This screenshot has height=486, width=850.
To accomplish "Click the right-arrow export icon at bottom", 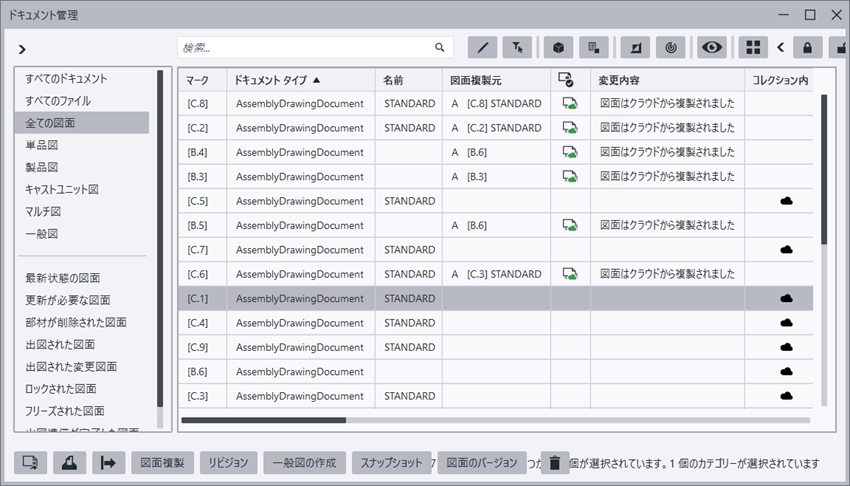I will pyautogui.click(x=106, y=462).
